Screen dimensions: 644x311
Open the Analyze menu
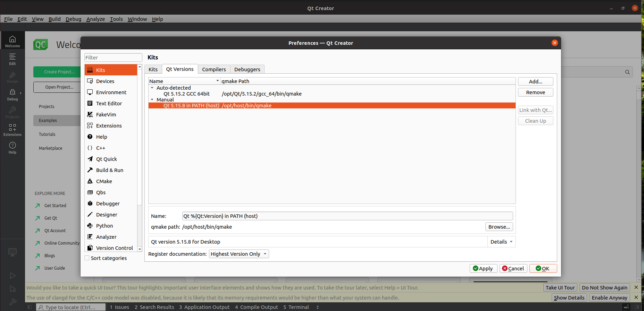tap(95, 19)
